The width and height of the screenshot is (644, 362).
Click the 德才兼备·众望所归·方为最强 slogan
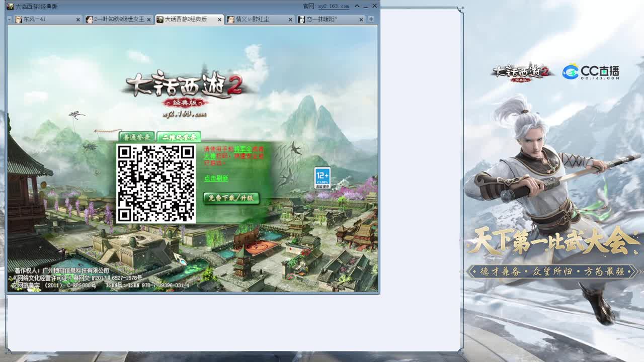coord(552,271)
